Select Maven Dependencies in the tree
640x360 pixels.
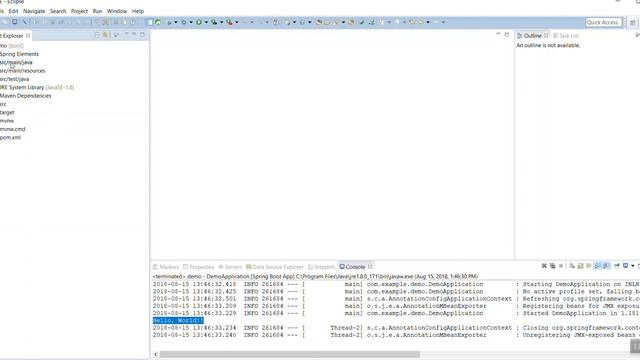26,96
